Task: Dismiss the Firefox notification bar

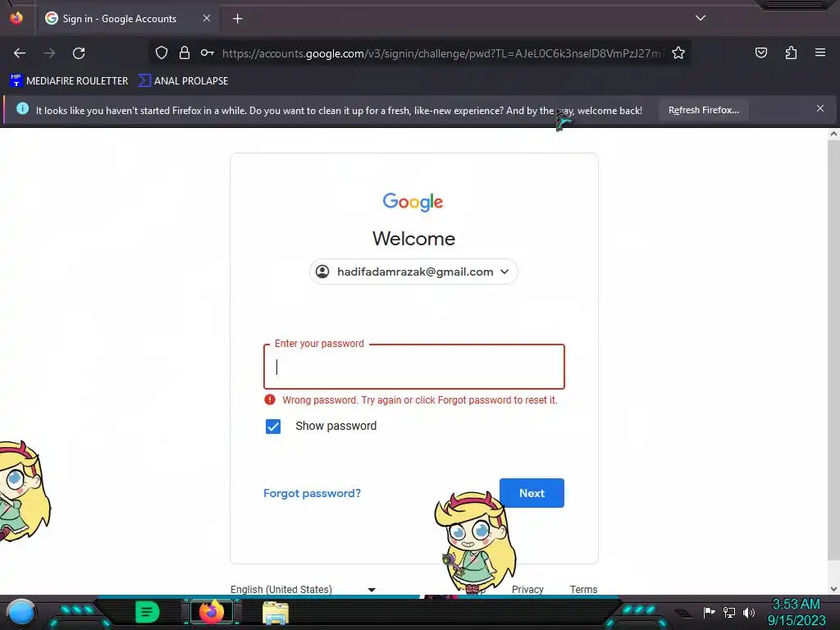Action: [x=820, y=109]
